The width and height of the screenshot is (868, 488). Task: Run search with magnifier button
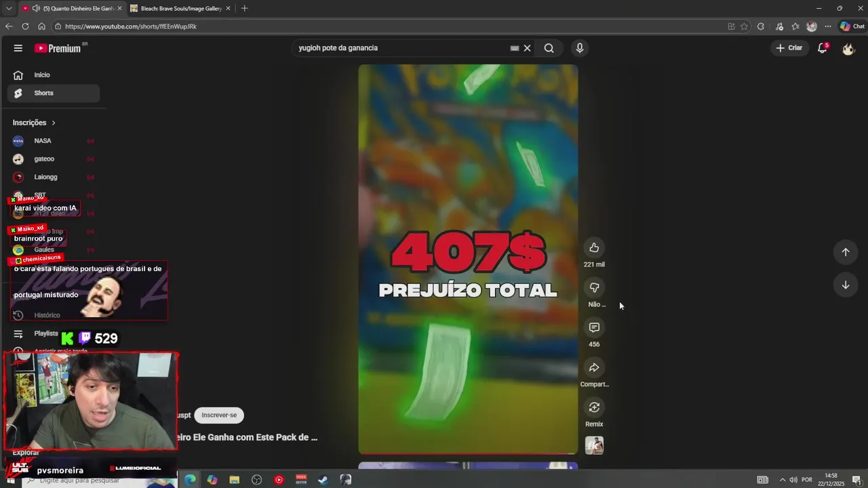click(549, 48)
